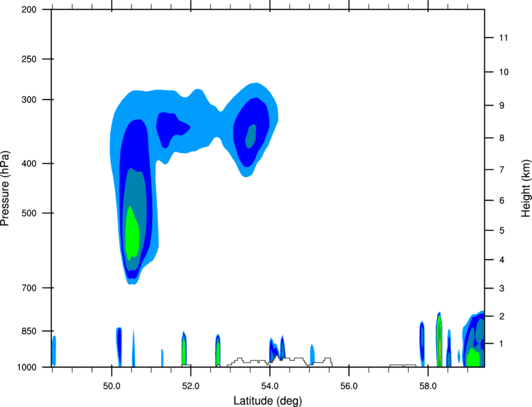This screenshot has height=407, width=532.
Task: Click the 500 pressure axis label
Action: click(x=29, y=213)
